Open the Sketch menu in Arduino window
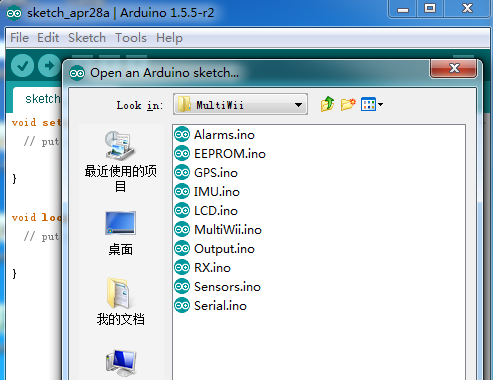Viewport: 493px width, 380px height. [x=87, y=38]
